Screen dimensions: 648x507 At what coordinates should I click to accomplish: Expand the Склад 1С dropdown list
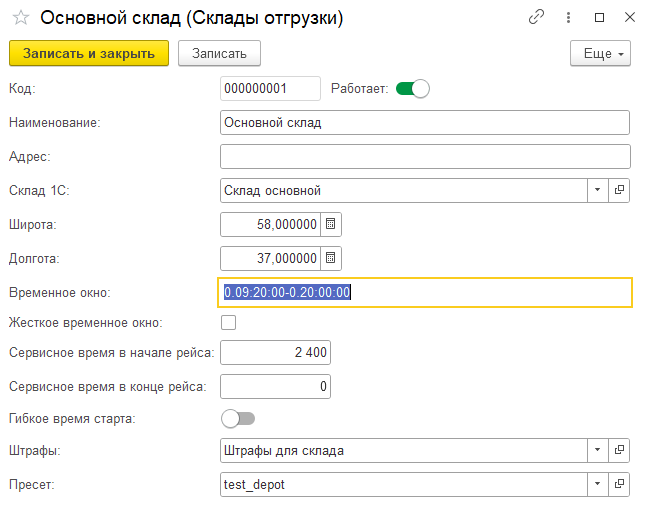coord(597,190)
